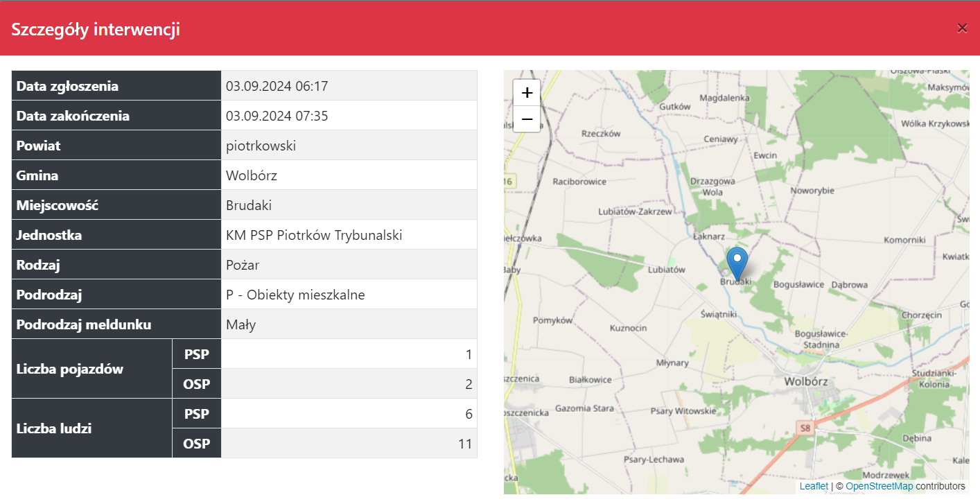Click the Mały value for Podrodzaj meldunku
This screenshot has height=504, width=980.
(240, 325)
